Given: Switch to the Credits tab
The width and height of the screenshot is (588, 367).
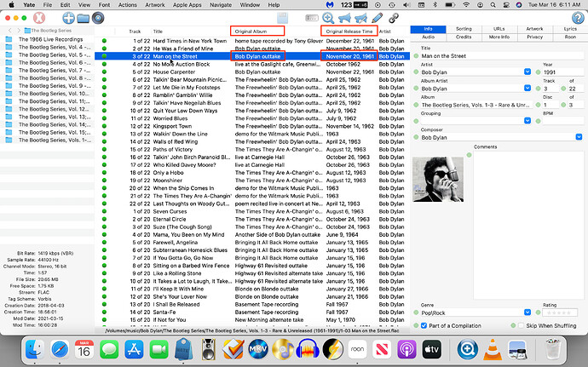Looking at the screenshot, I should click(464, 37).
